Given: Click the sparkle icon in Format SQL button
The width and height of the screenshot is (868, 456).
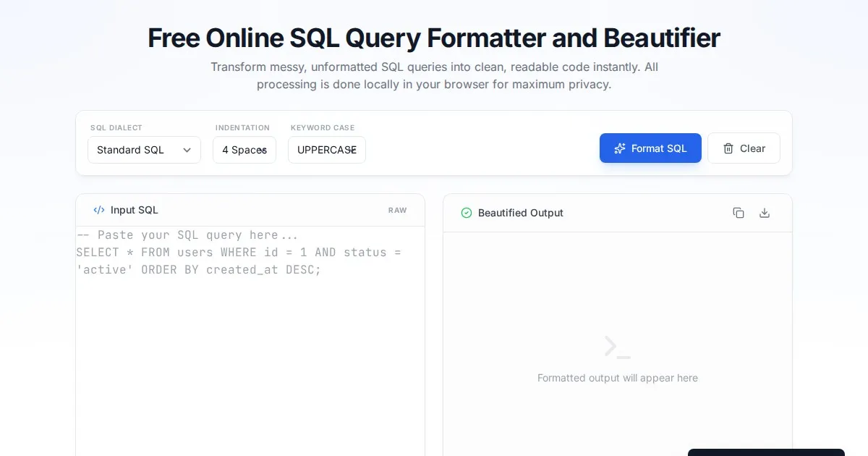Looking at the screenshot, I should [x=619, y=148].
